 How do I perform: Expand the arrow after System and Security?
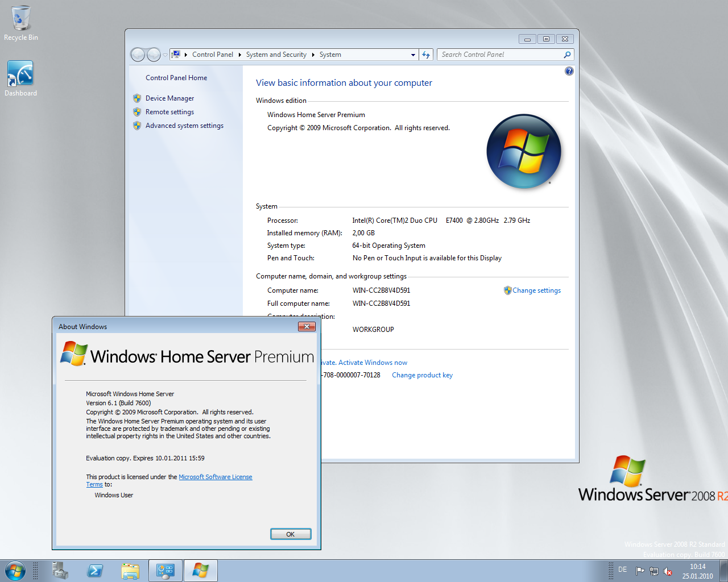click(313, 55)
